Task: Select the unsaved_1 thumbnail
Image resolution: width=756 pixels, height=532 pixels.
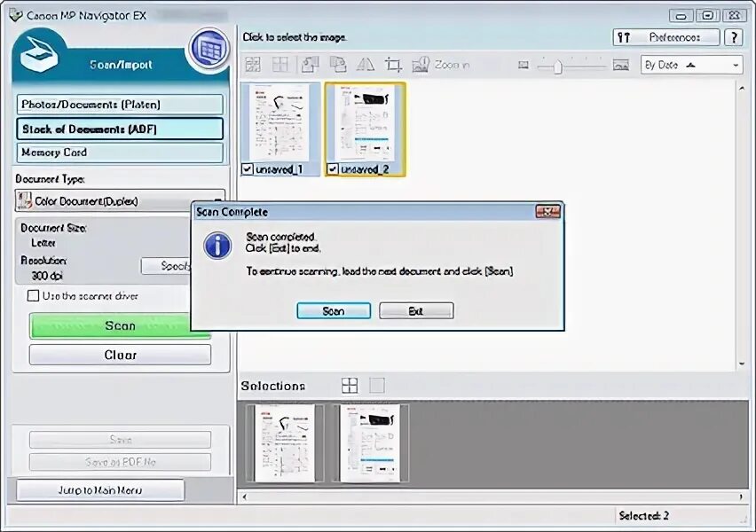Action: 280,123
